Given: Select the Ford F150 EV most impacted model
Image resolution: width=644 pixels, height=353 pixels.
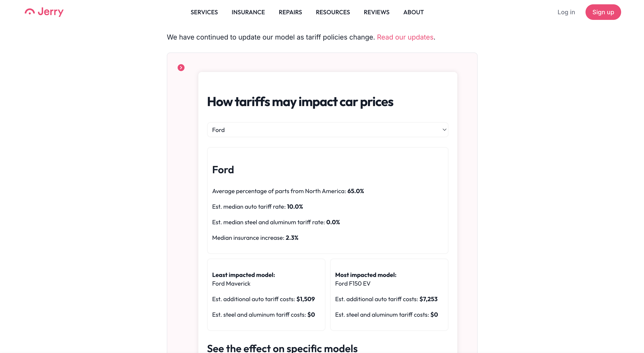Looking at the screenshot, I should (x=353, y=283).
